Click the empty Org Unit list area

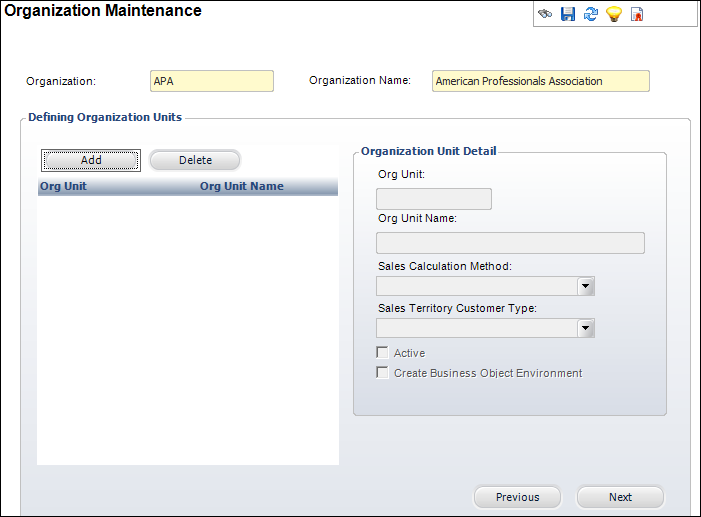(x=188, y=330)
